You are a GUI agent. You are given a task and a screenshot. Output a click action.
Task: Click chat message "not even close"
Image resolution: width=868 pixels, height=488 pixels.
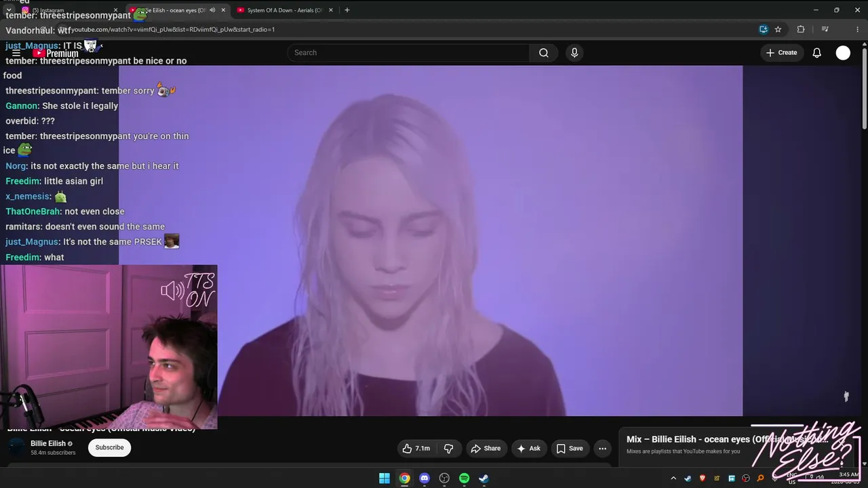click(x=94, y=211)
